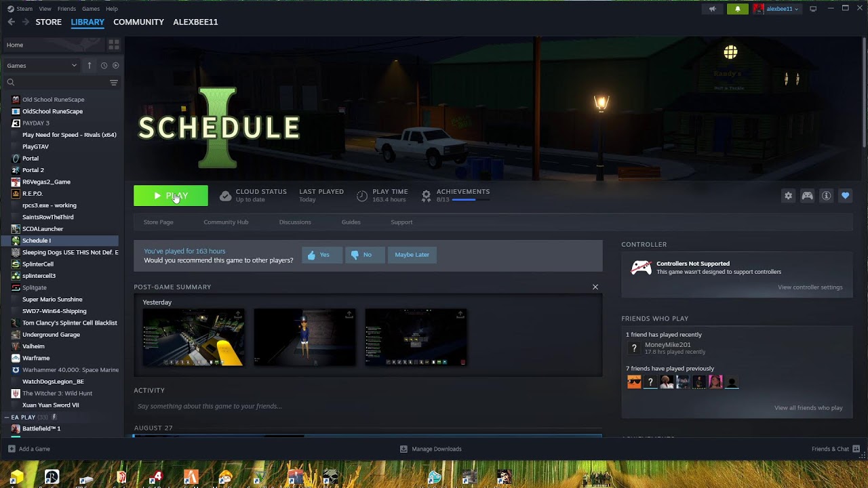Open the Friends menu
The image size is (868, 488).
tap(66, 9)
